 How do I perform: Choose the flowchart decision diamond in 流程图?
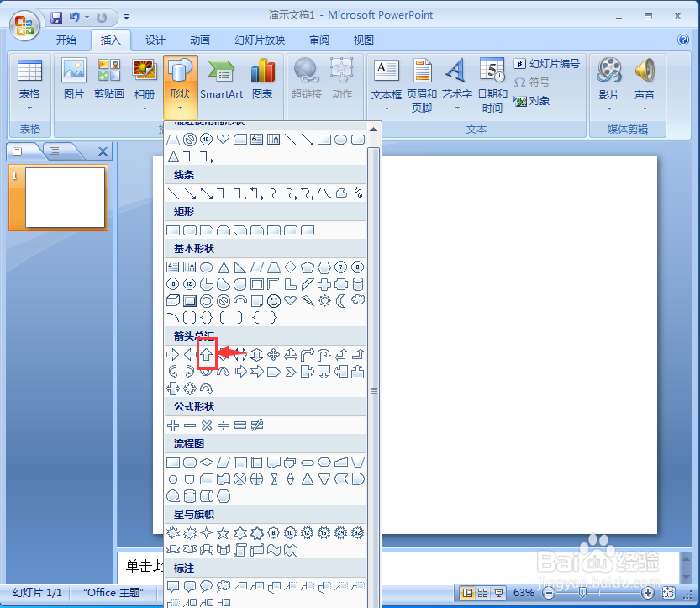click(207, 462)
